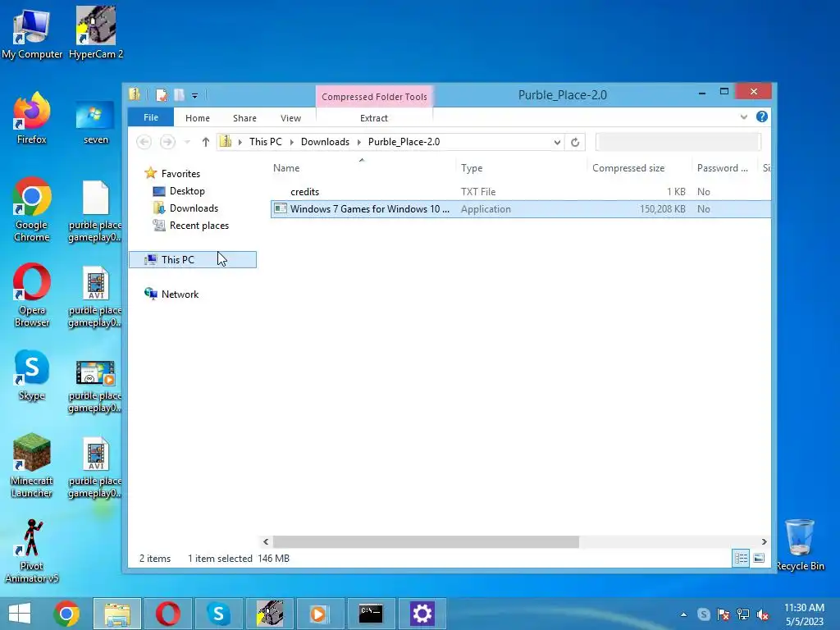Open Firefox desktop shortcut
The height and width of the screenshot is (630, 840).
[32, 118]
